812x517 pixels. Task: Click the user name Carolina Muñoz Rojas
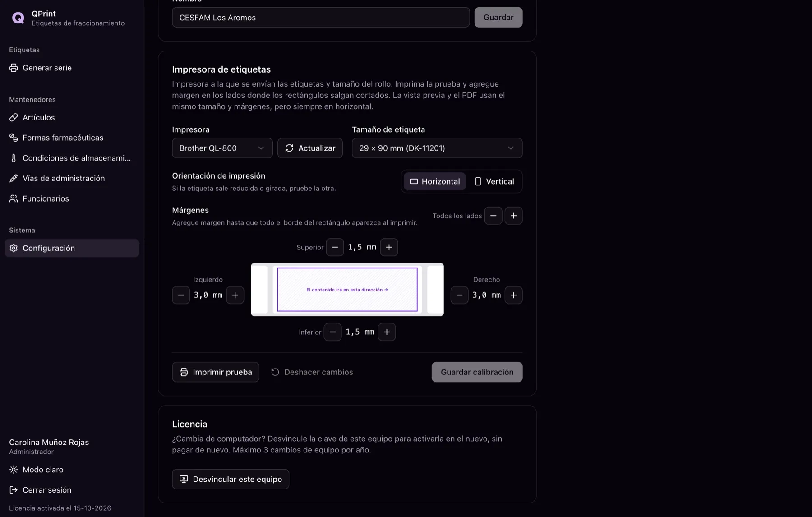pyautogui.click(x=49, y=442)
